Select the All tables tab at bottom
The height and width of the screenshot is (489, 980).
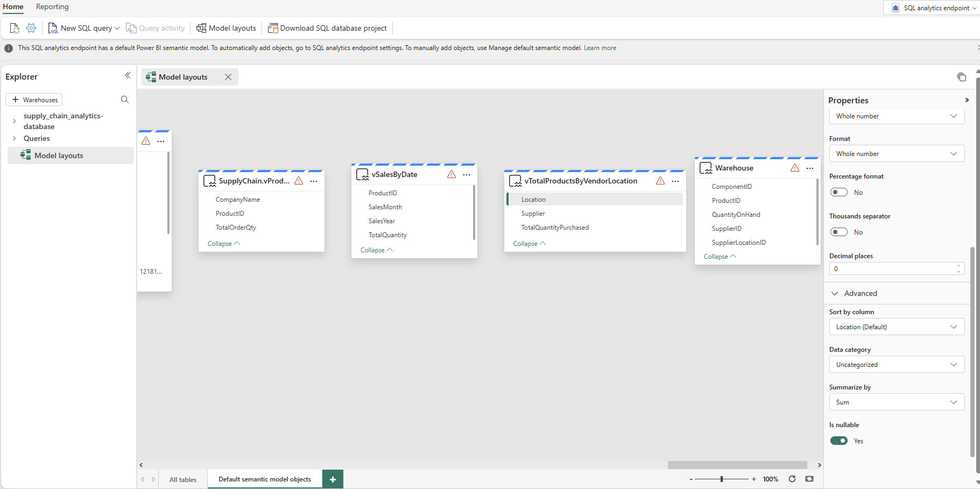[x=183, y=479]
